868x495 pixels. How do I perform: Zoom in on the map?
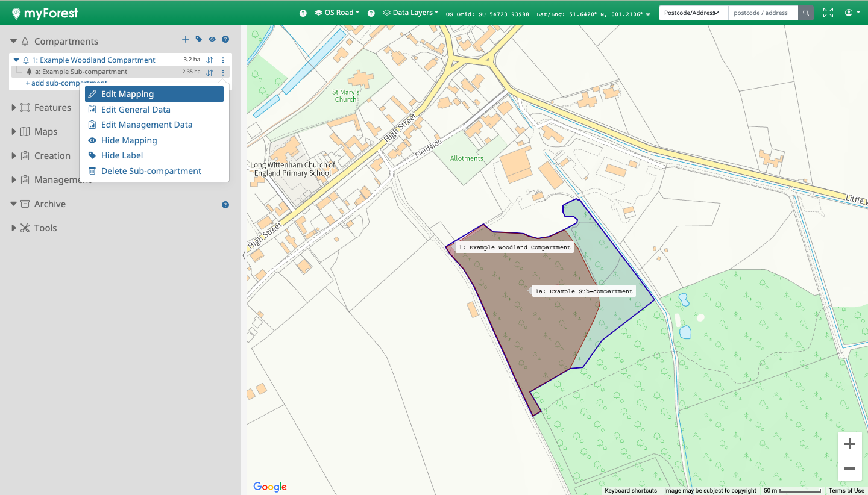[x=850, y=444]
